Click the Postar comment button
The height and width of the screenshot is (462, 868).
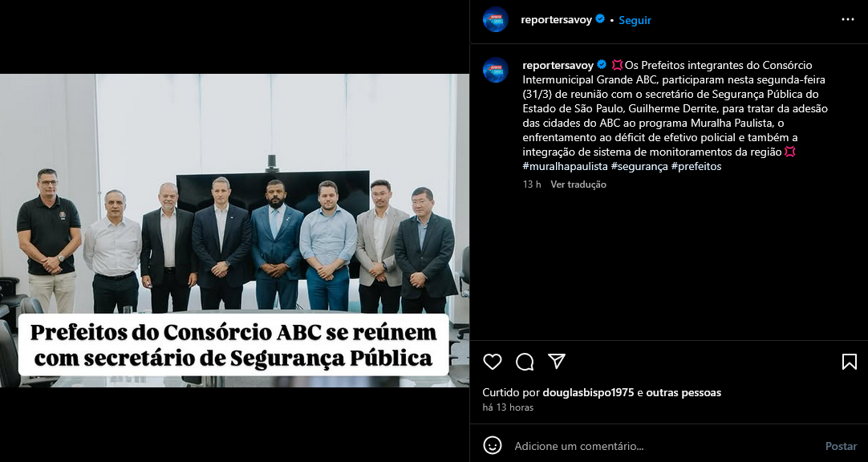[x=842, y=446]
